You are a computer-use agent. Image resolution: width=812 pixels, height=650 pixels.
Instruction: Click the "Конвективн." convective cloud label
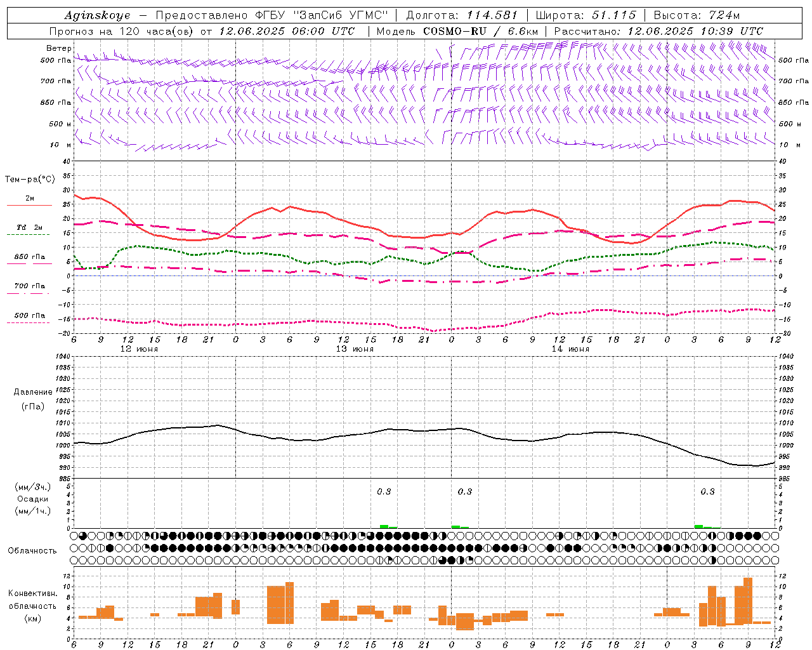click(32, 594)
